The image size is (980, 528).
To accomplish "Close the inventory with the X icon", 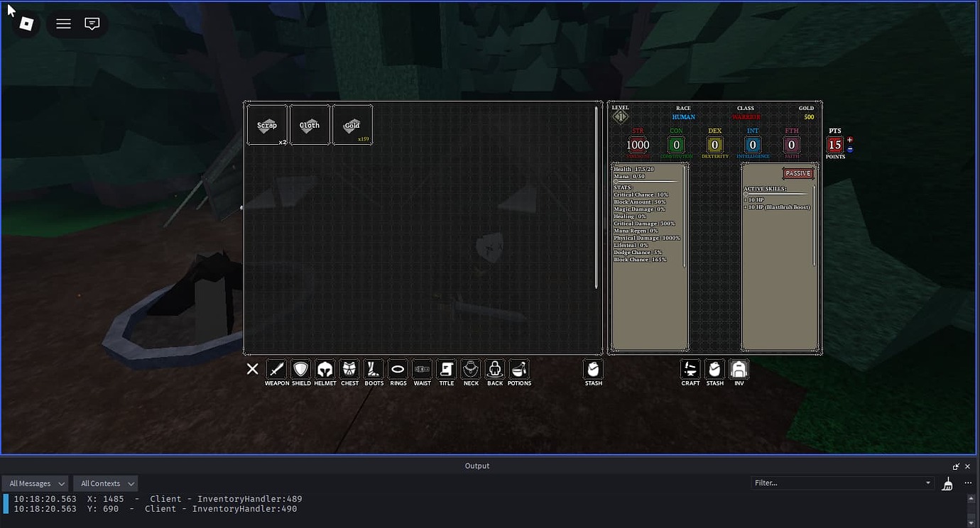I will pos(252,369).
